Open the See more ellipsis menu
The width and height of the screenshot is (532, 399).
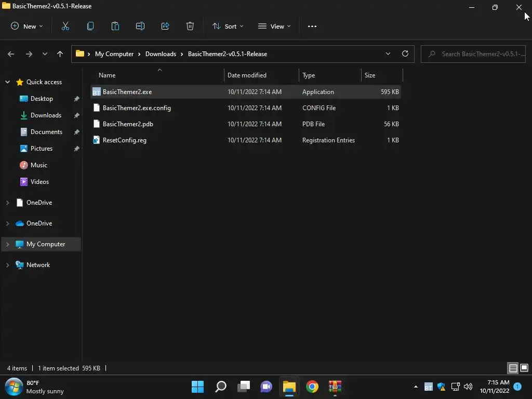coord(312,26)
